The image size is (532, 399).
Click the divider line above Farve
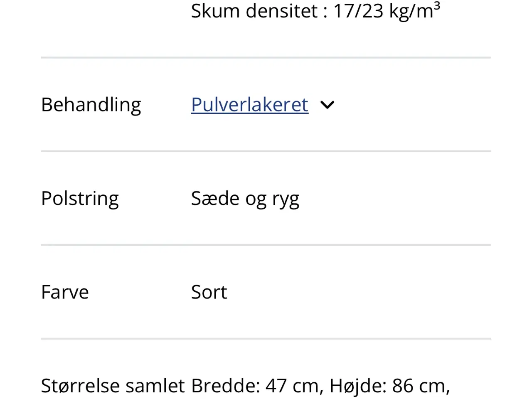266,245
